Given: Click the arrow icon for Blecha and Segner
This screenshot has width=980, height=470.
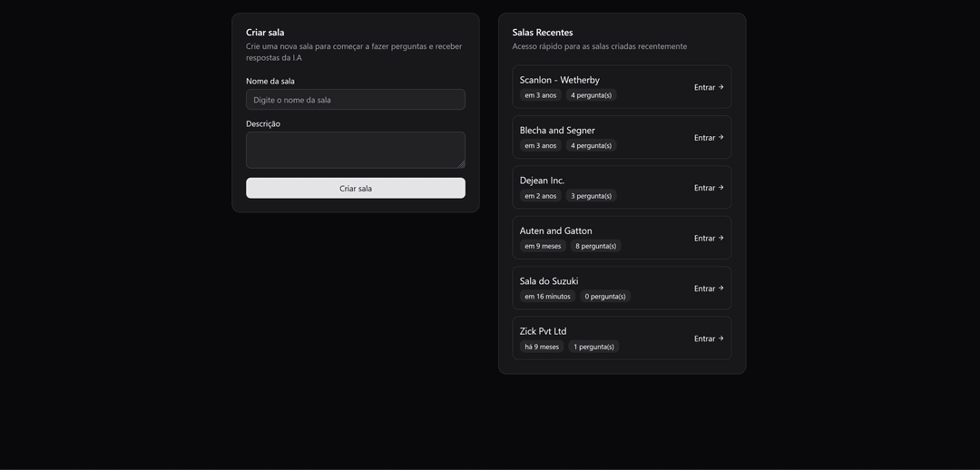Looking at the screenshot, I should pyautogui.click(x=721, y=138).
